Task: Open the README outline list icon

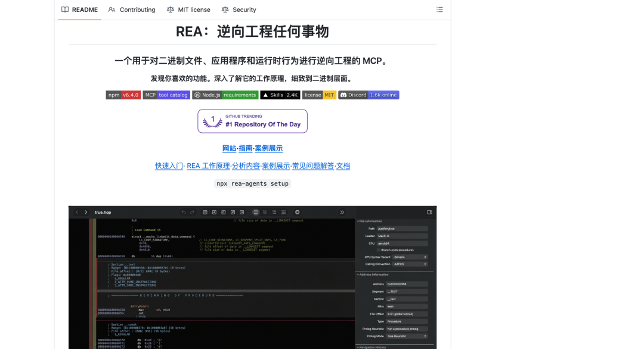Action: click(439, 10)
